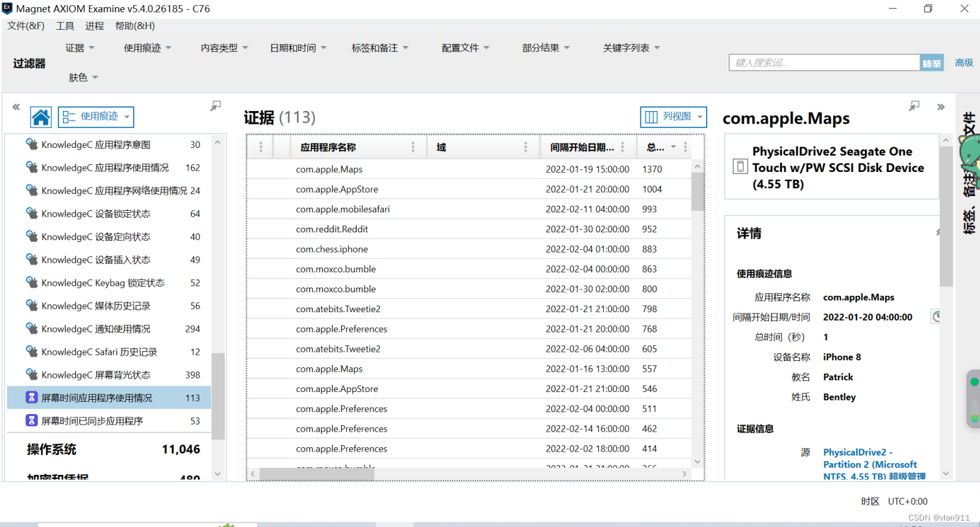Open 进程 menu
The width and height of the screenshot is (980, 527).
(94, 26)
